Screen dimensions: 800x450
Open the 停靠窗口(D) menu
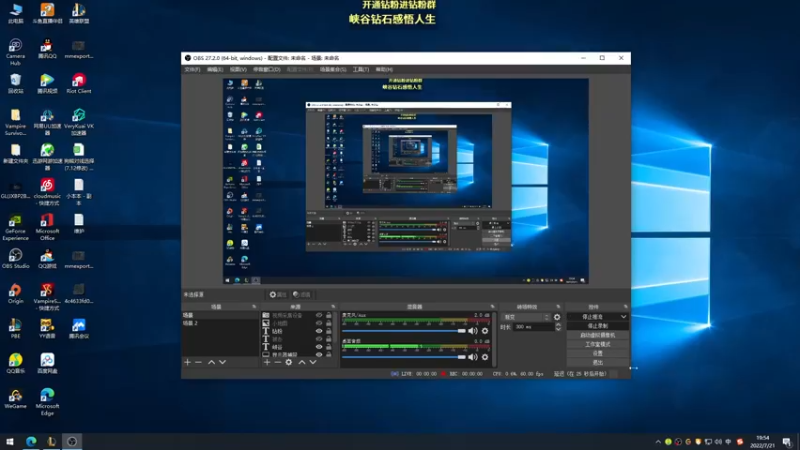[x=267, y=69]
